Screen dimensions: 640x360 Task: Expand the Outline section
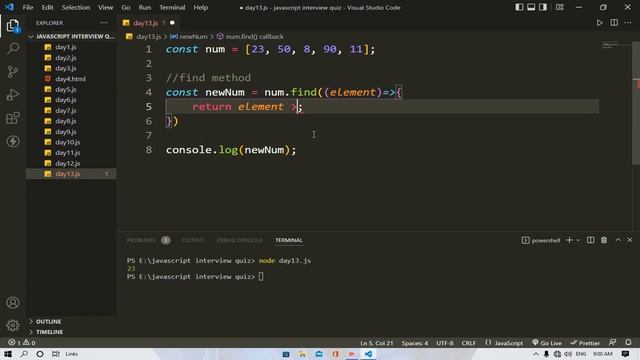48,322
